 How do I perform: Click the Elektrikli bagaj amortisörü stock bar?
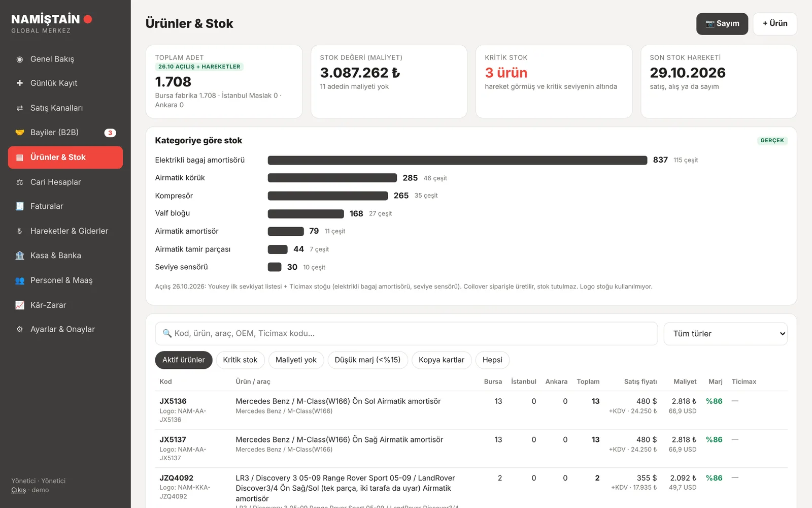click(457, 161)
